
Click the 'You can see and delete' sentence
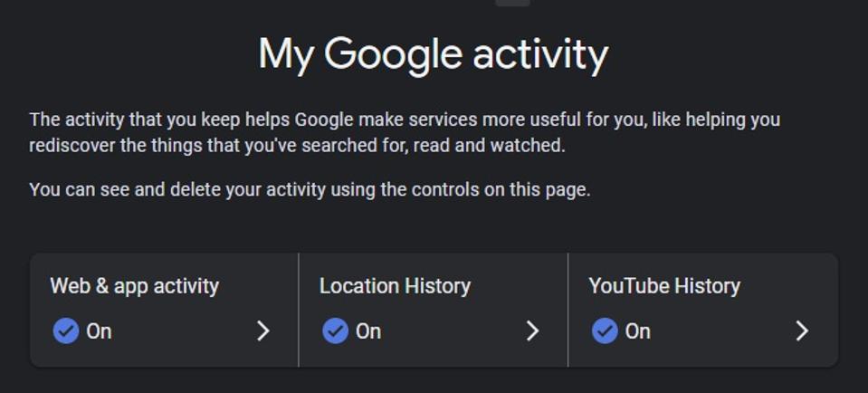(310, 190)
